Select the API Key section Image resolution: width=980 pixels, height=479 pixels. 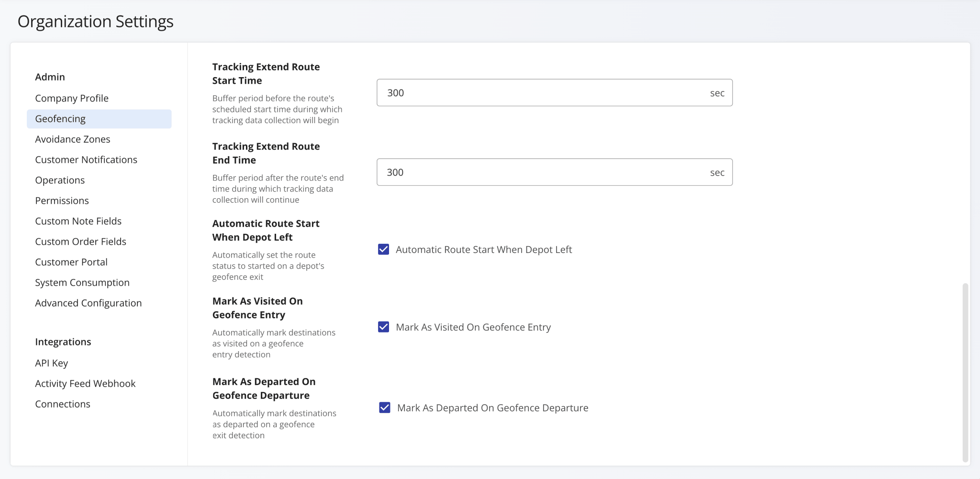click(51, 363)
